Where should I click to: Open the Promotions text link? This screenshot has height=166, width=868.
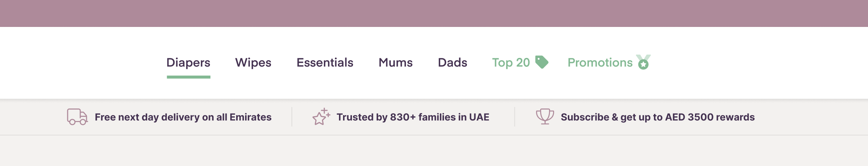600,63
